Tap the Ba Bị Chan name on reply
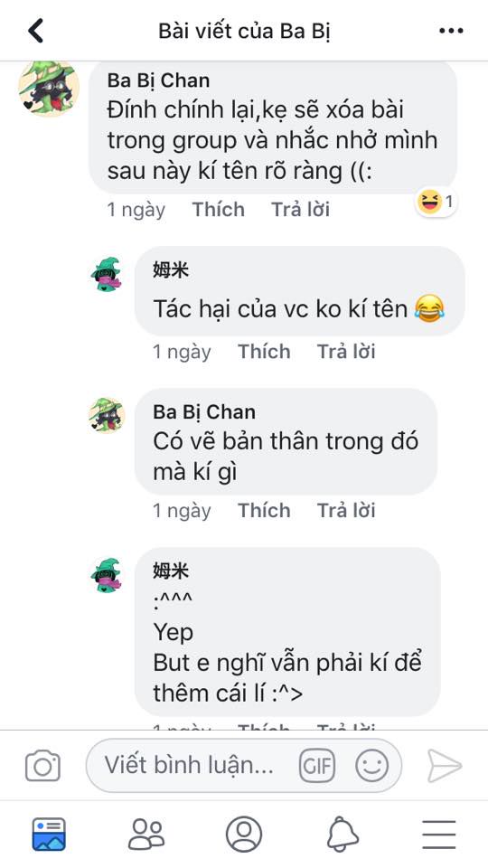Viewport: 488px width, 868px height. pos(204,412)
